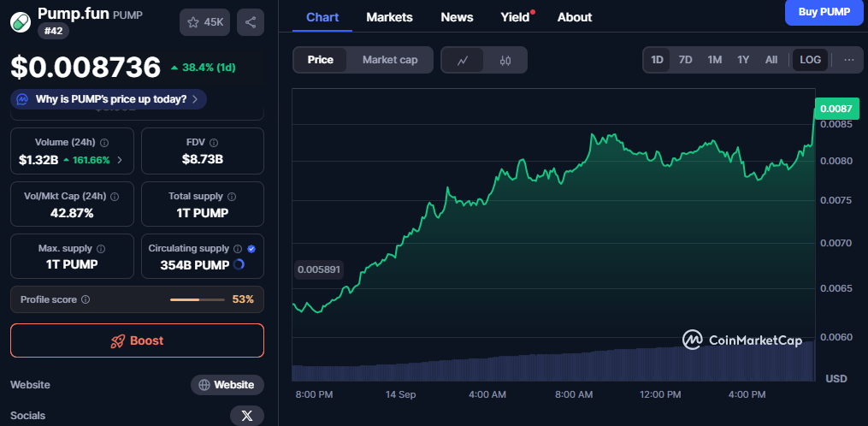Click the verified blue checkmark badge
The image size is (868, 426).
[251, 249]
